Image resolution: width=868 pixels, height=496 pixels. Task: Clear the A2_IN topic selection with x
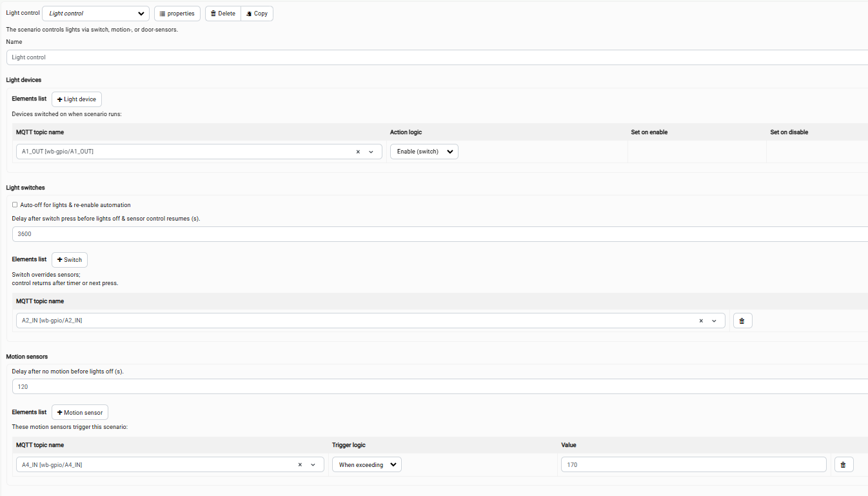click(701, 321)
